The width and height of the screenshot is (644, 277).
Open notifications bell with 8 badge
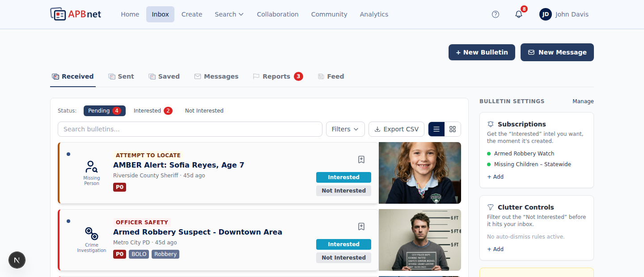pyautogui.click(x=519, y=14)
